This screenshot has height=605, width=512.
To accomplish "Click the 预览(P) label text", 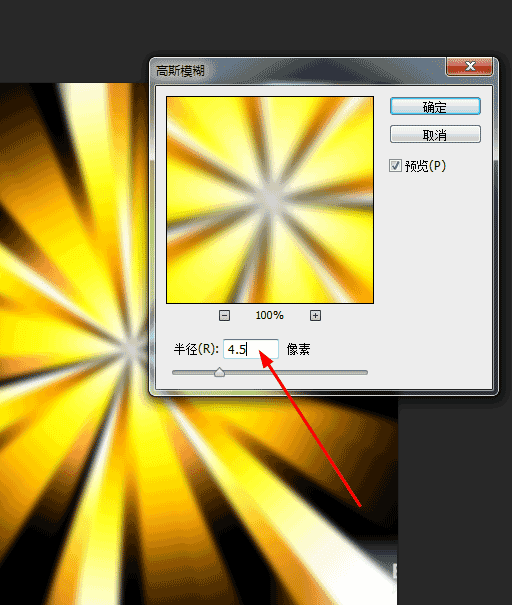I will click(425, 166).
